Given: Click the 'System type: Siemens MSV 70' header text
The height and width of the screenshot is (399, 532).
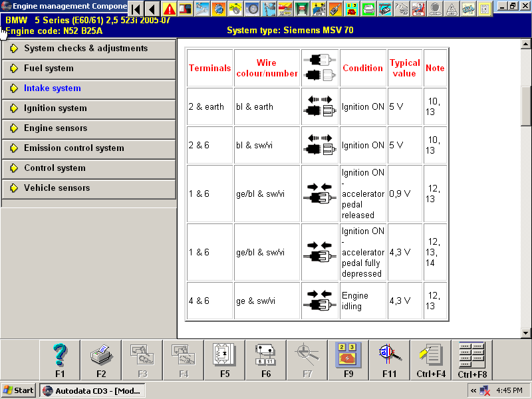Looking at the screenshot, I should point(290,31).
